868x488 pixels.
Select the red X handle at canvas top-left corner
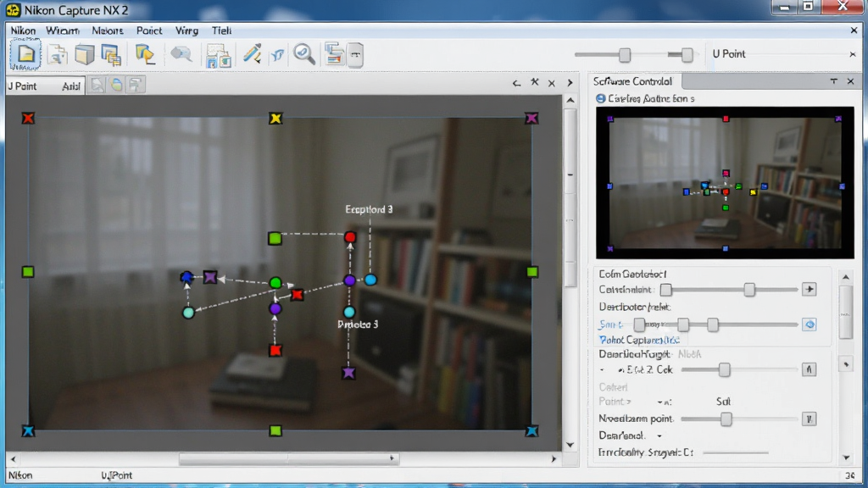tap(28, 118)
